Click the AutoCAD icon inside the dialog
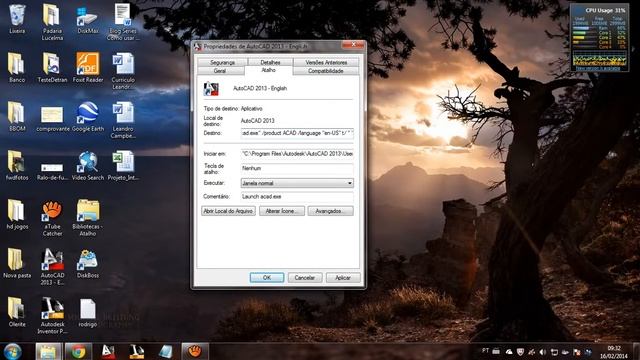Image resolution: width=640 pixels, height=360 pixels. 211,89
